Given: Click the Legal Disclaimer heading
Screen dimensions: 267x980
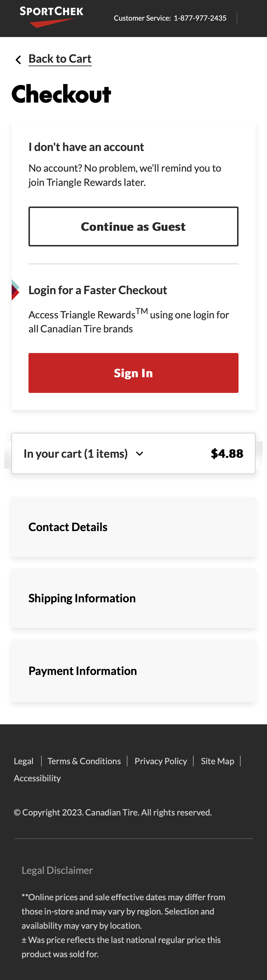Looking at the screenshot, I should 57,870.
